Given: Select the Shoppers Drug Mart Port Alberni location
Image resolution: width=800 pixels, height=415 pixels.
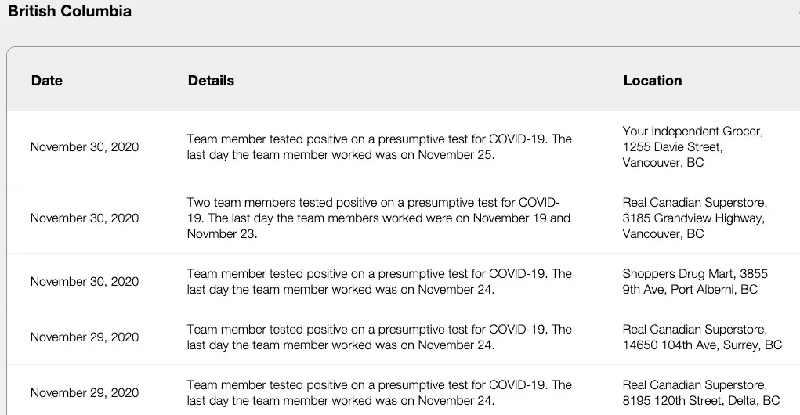Looking at the screenshot, I should (695, 282).
